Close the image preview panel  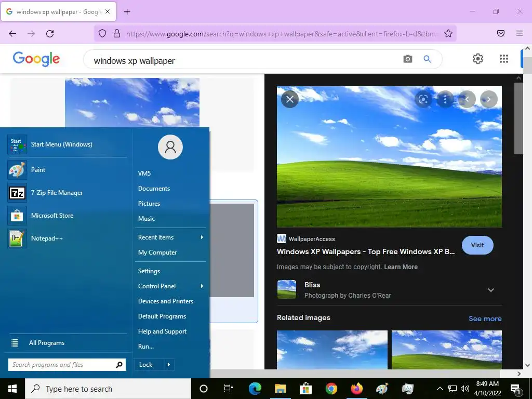[290, 99]
